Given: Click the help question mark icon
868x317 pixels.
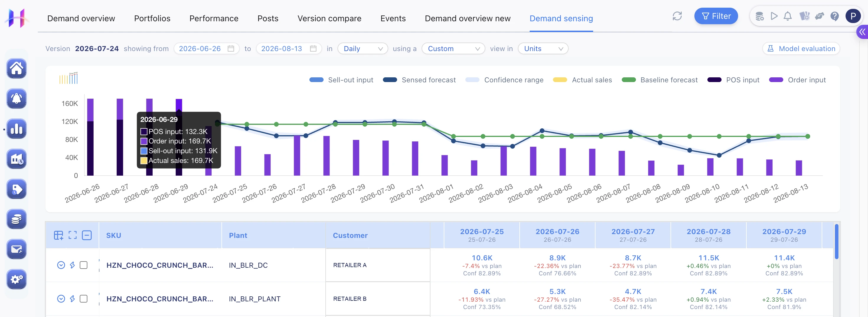Looking at the screenshot, I should pos(835,16).
